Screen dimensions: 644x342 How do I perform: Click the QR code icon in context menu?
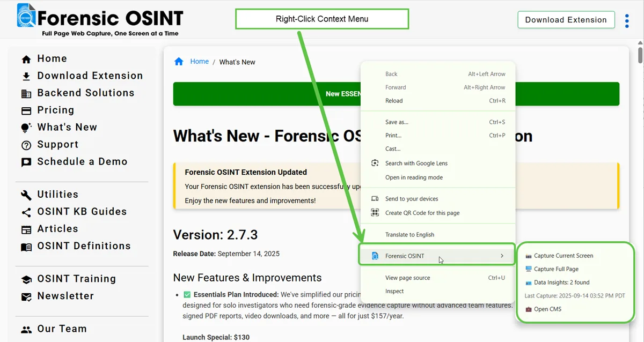375,213
